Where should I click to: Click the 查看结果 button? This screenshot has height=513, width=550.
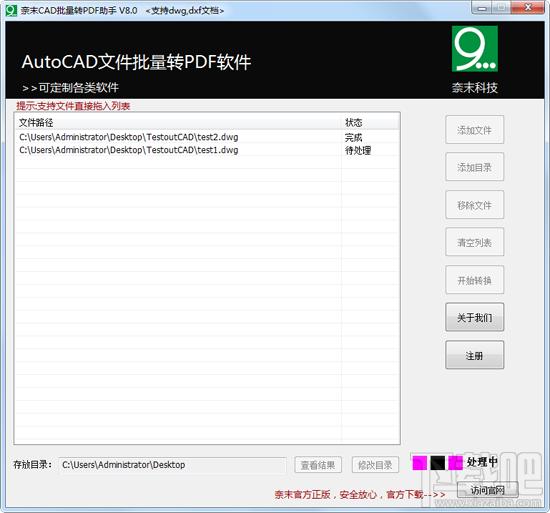pos(318,465)
